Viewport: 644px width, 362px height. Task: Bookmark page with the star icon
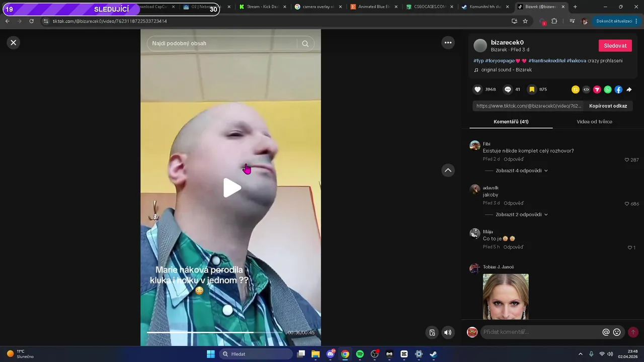(x=525, y=21)
